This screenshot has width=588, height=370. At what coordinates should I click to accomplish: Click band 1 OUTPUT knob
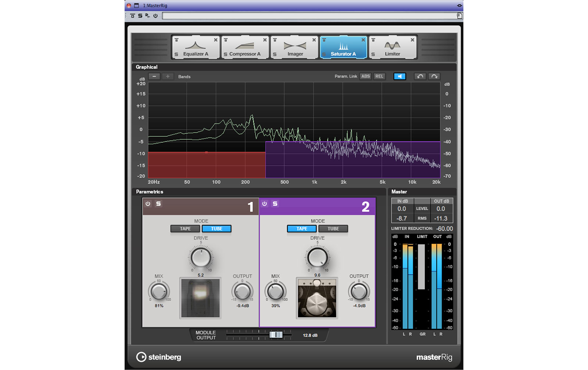pyautogui.click(x=242, y=292)
